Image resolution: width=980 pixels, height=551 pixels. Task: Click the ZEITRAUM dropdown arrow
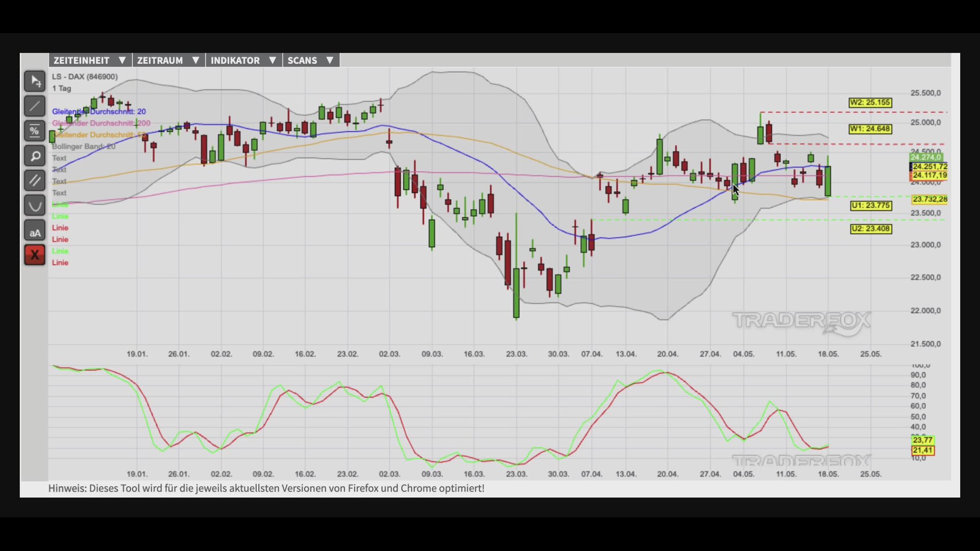click(195, 60)
